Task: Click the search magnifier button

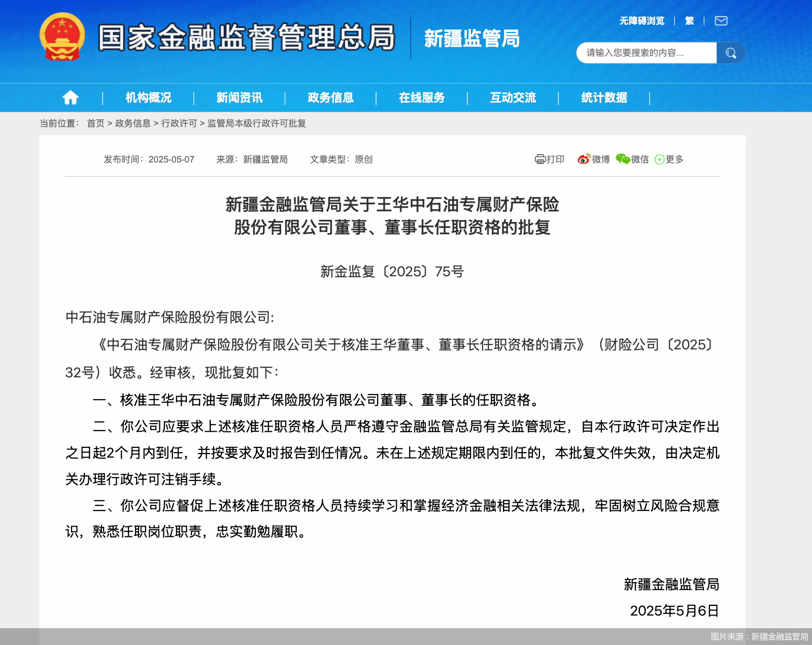Action: (730, 53)
